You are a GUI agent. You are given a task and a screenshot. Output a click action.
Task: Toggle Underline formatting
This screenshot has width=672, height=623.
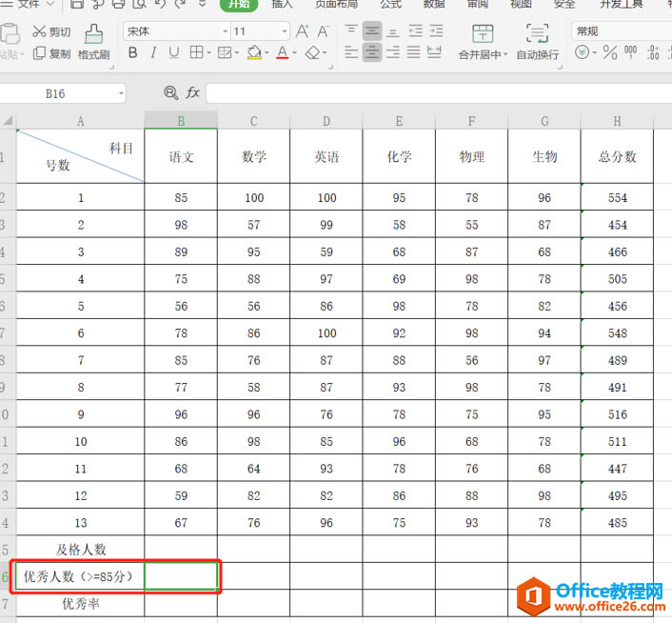[x=173, y=52]
